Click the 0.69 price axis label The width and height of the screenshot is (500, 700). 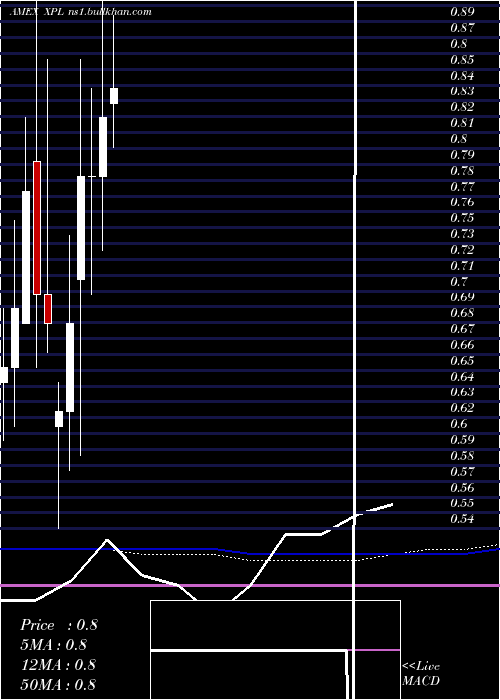[462, 297]
